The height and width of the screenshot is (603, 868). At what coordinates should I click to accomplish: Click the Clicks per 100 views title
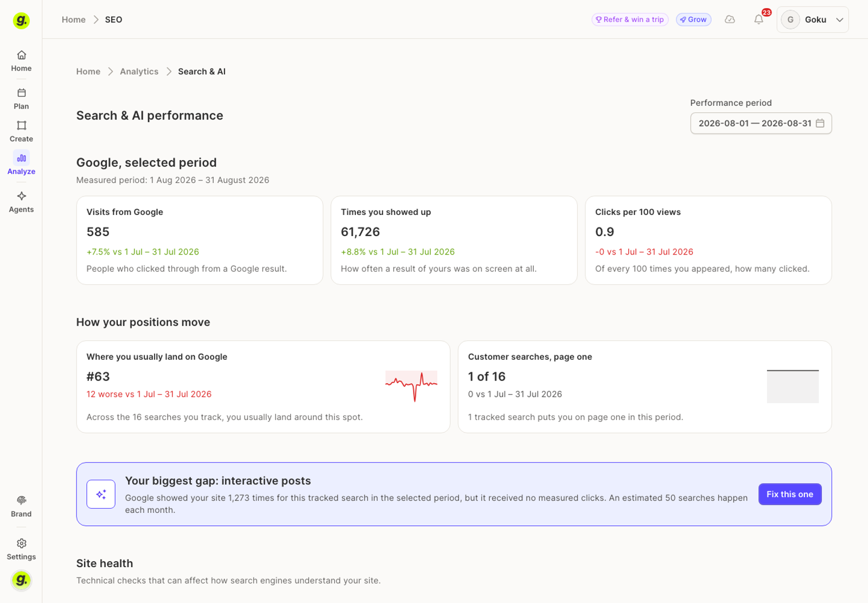click(x=638, y=212)
